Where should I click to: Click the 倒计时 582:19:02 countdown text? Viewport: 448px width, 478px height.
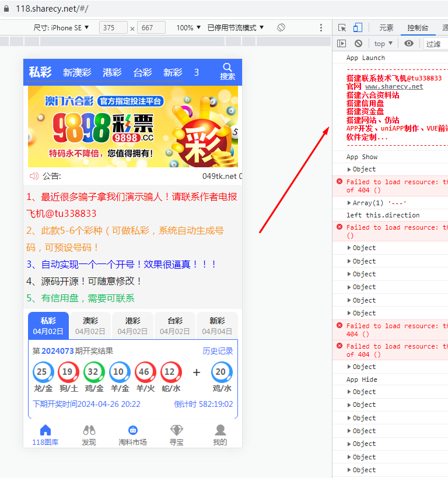pyautogui.click(x=204, y=404)
